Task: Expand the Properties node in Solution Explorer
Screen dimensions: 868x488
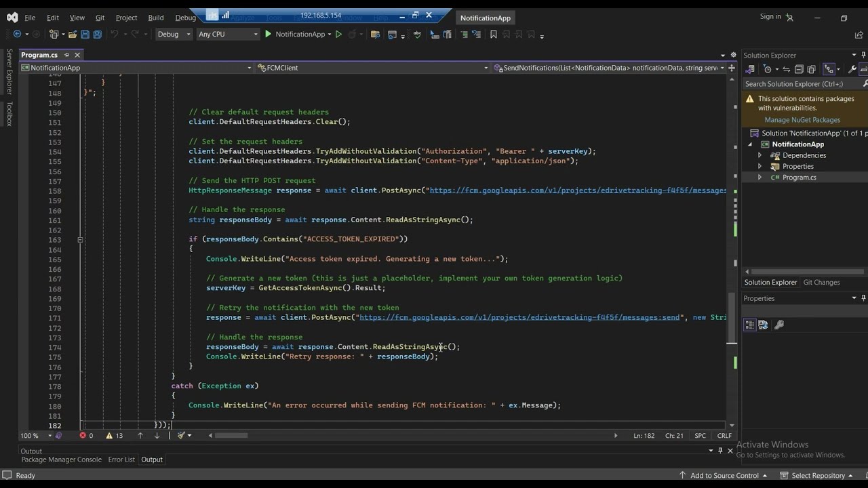Action: 760,166
